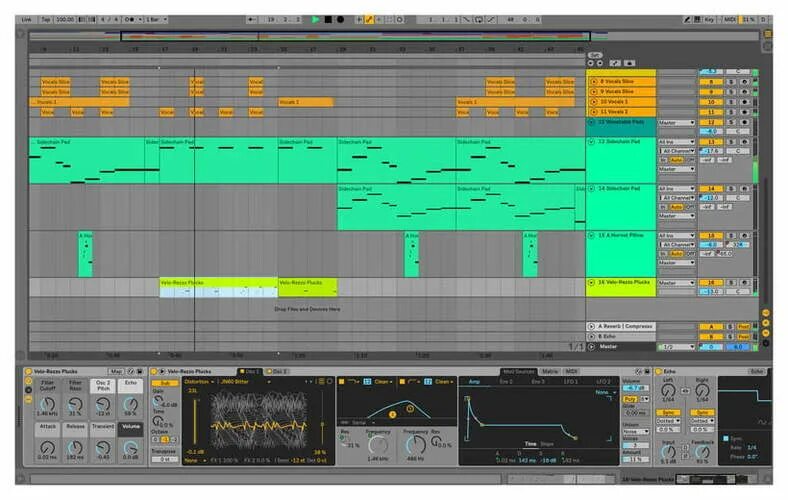788x500 pixels.
Task: Activate Draw Mode pencil icon
Action: tap(687, 20)
